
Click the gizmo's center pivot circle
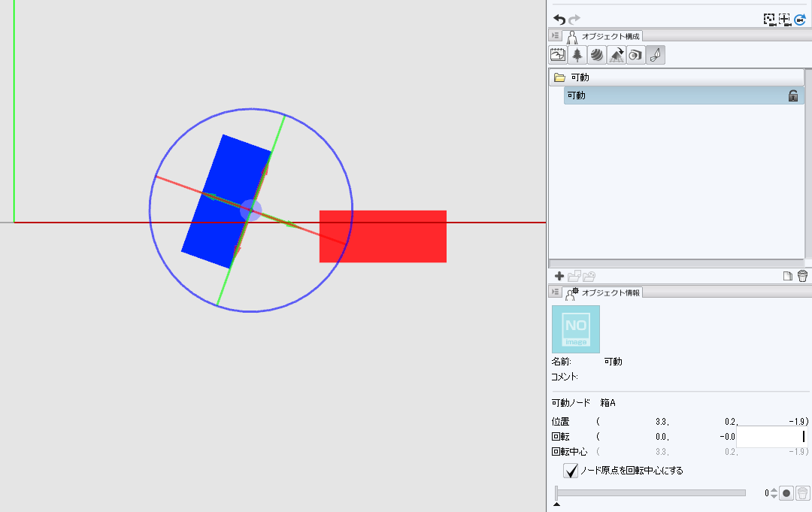tap(250, 211)
